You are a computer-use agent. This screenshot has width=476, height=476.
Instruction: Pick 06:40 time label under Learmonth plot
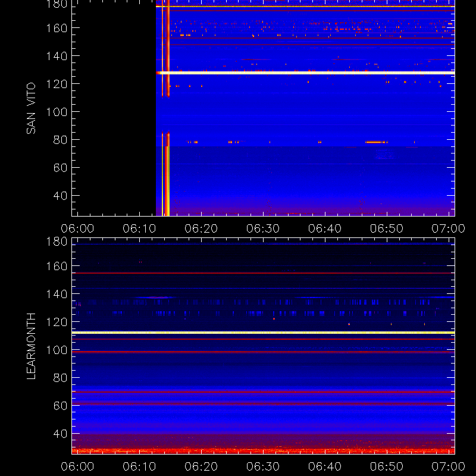pos(325,466)
